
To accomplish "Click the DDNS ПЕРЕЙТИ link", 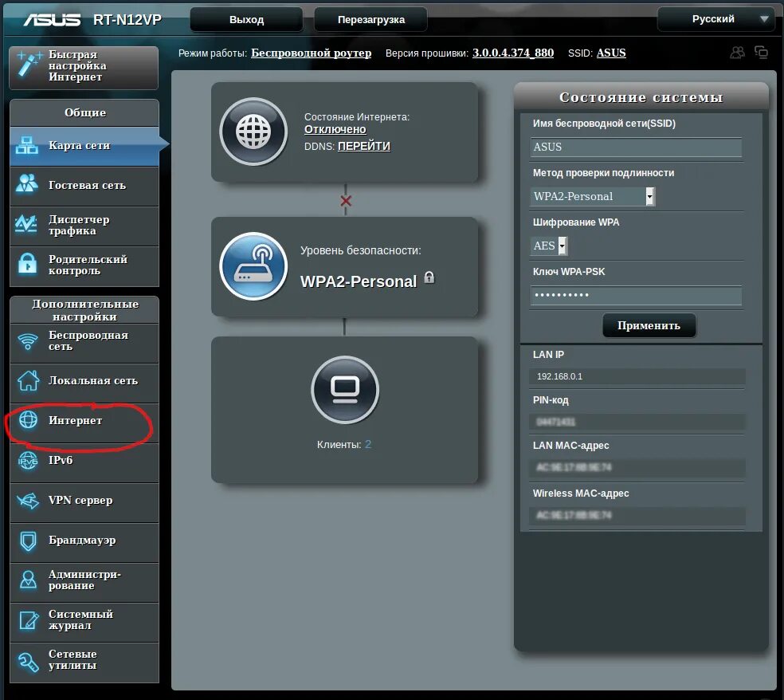I will 364,146.
